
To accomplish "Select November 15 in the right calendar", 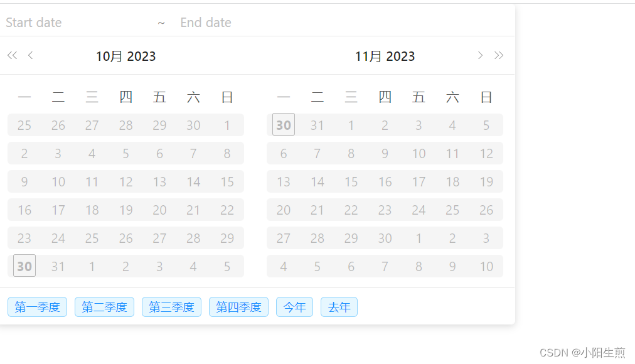I will 351,181.
